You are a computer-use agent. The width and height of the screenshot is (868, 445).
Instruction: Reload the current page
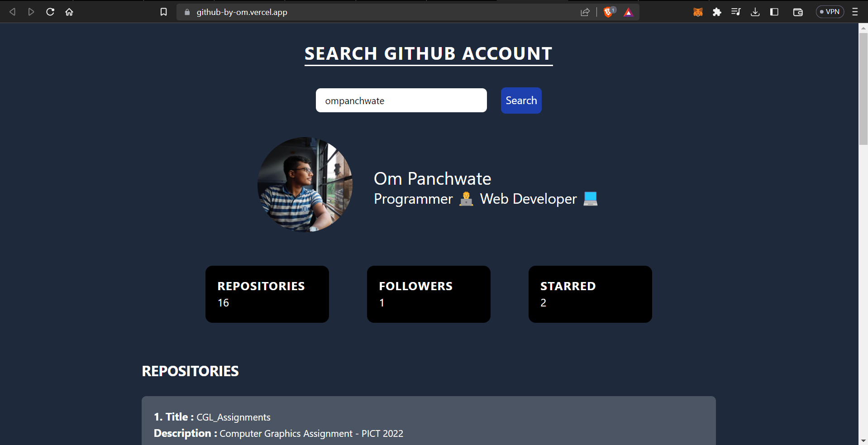(50, 12)
